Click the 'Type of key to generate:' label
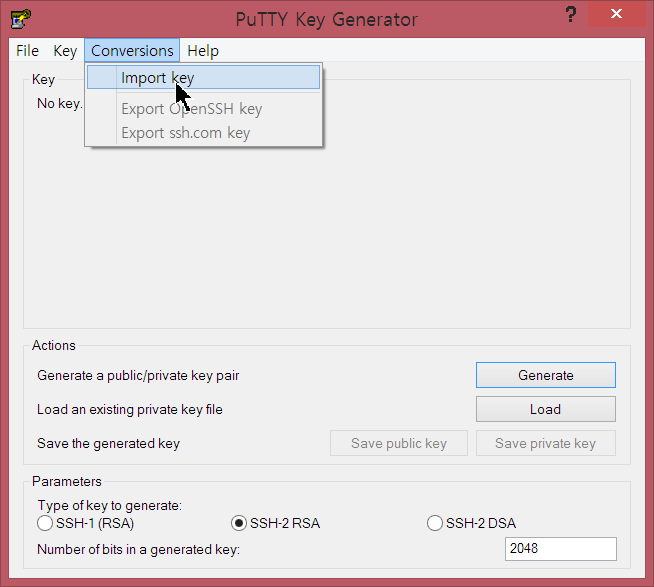 110,506
